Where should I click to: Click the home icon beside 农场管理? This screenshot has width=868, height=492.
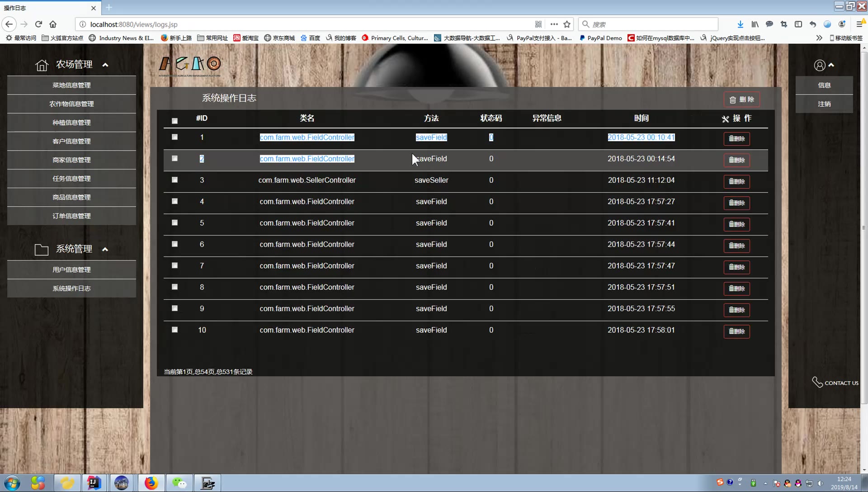[42, 65]
